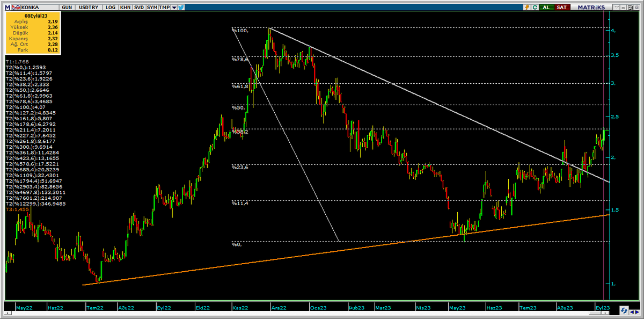The height and width of the screenshot is (319, 644).
Task: Click the orange T3:1,455 value
Action: click(17, 210)
